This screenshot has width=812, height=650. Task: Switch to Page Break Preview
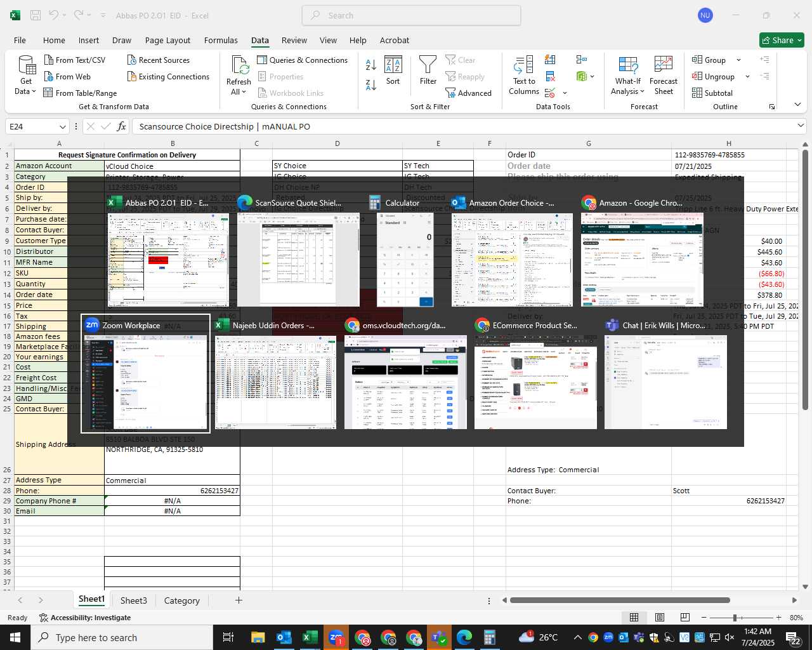click(x=685, y=618)
